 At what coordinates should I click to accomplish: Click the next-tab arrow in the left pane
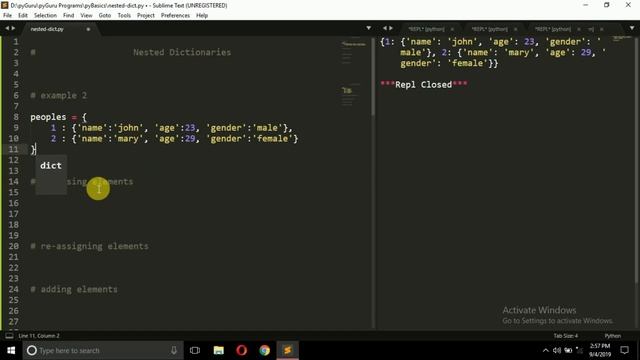13,29
